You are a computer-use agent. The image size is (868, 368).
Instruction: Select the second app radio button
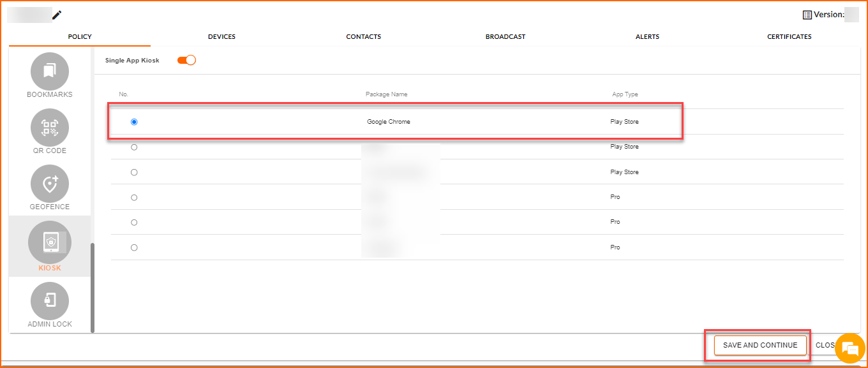(134, 147)
